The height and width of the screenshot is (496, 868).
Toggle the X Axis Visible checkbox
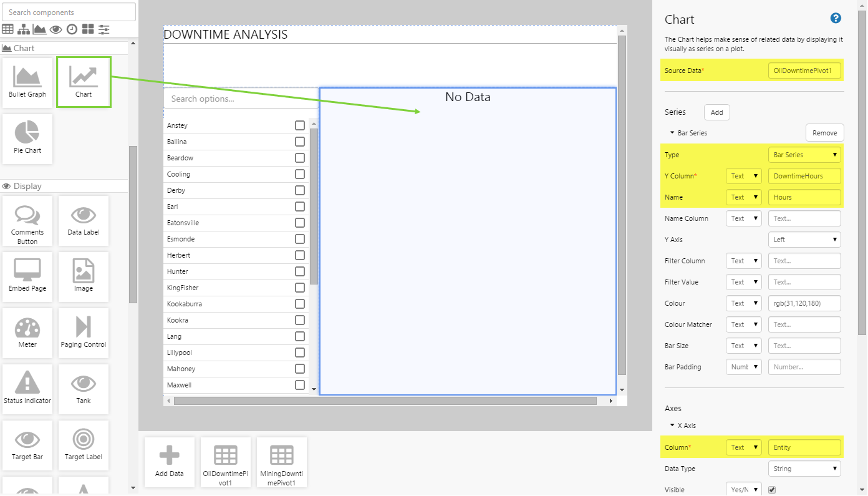click(x=772, y=490)
